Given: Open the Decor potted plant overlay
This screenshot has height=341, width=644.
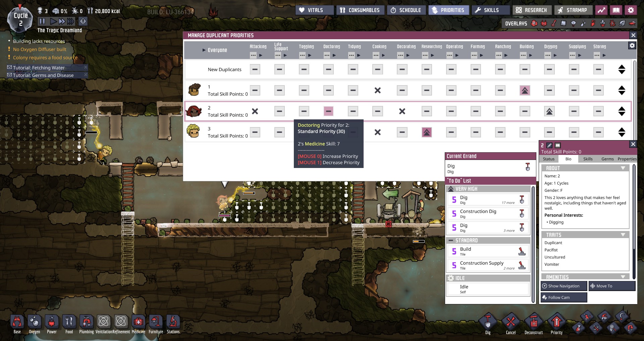Looking at the screenshot, I should coord(603,23).
